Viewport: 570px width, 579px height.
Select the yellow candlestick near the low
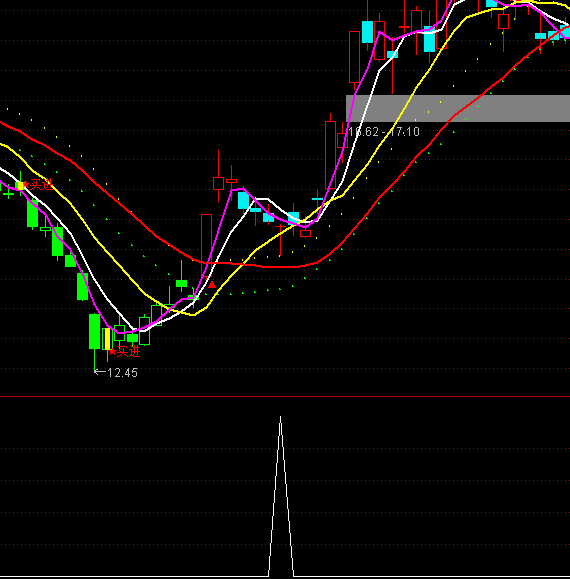point(107,339)
